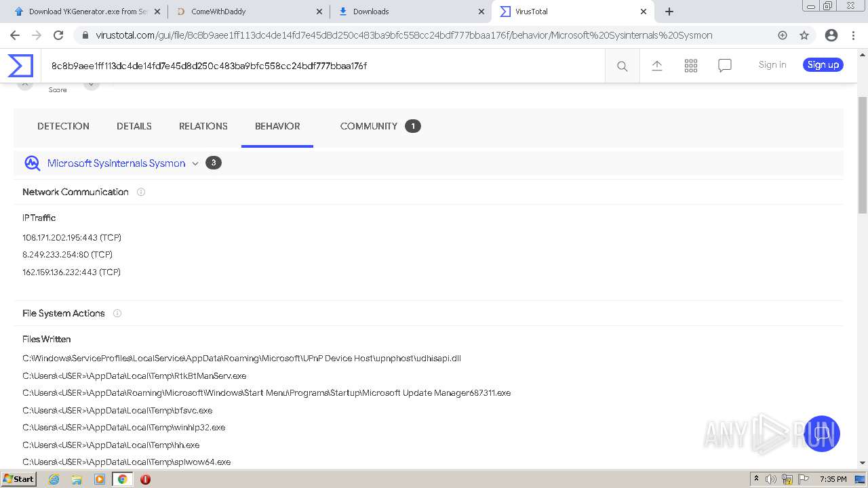This screenshot has height=488, width=868.
Task: Open Internet Explorer from taskbar
Action: click(x=54, y=479)
